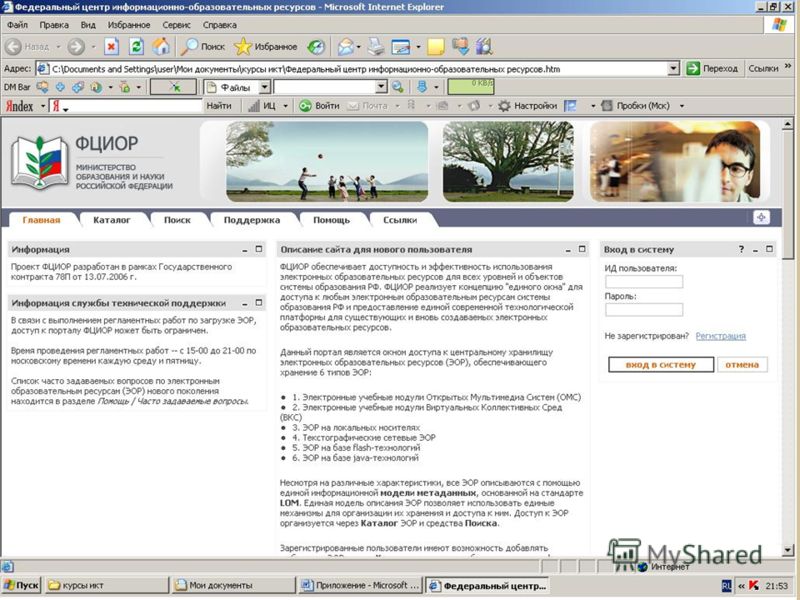
Task: Click the DM Bar search magnifier icon
Action: point(397,87)
